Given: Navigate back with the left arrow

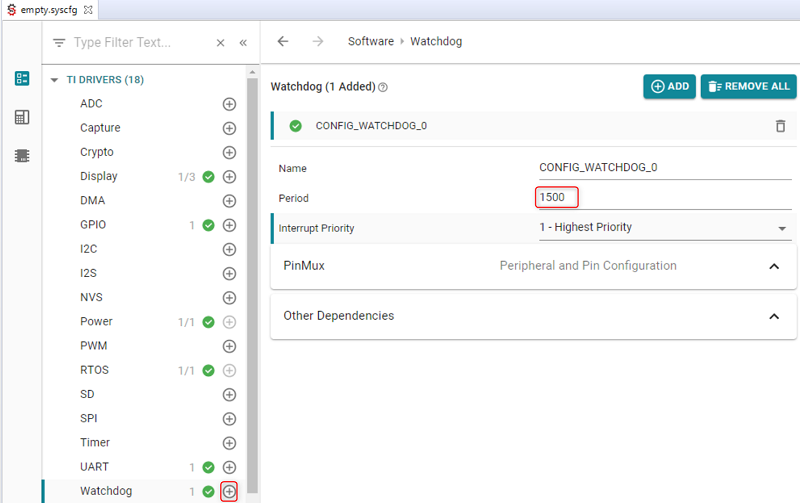Looking at the screenshot, I should point(283,42).
